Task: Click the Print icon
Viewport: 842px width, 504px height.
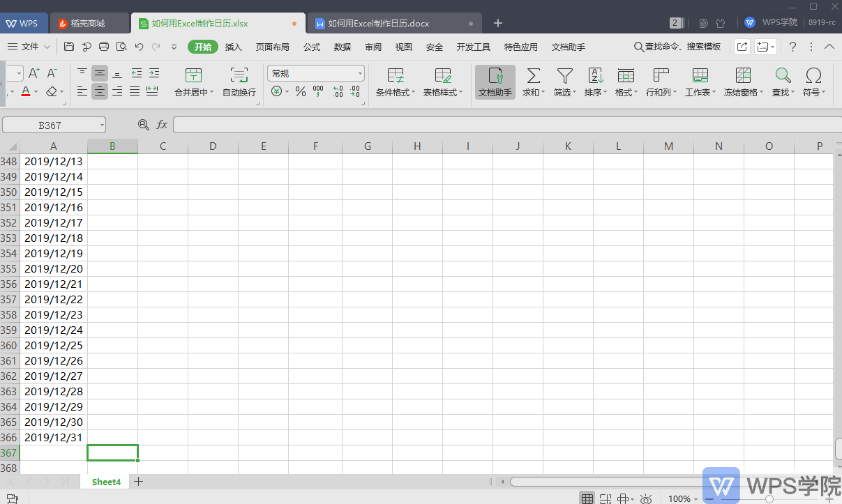Action: 104,47
